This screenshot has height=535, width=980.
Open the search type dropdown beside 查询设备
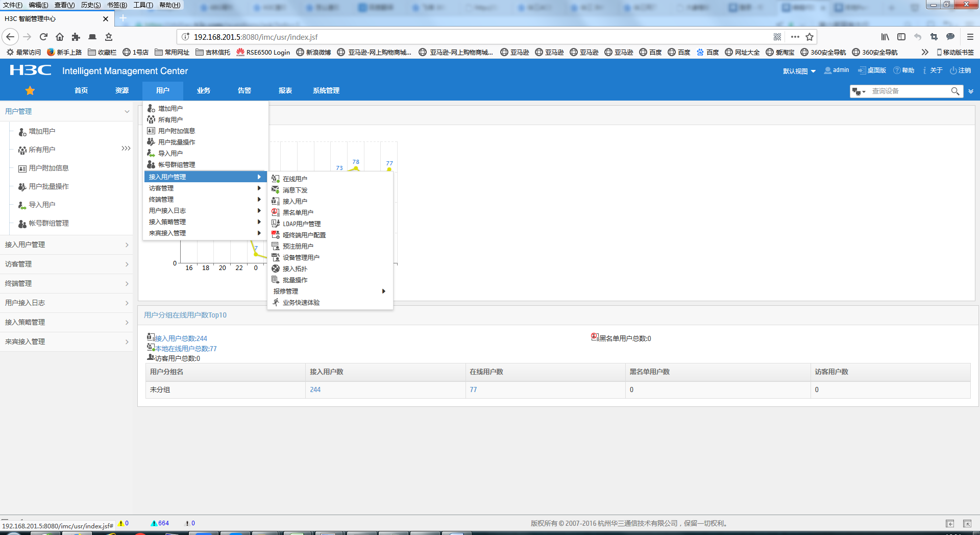[859, 91]
